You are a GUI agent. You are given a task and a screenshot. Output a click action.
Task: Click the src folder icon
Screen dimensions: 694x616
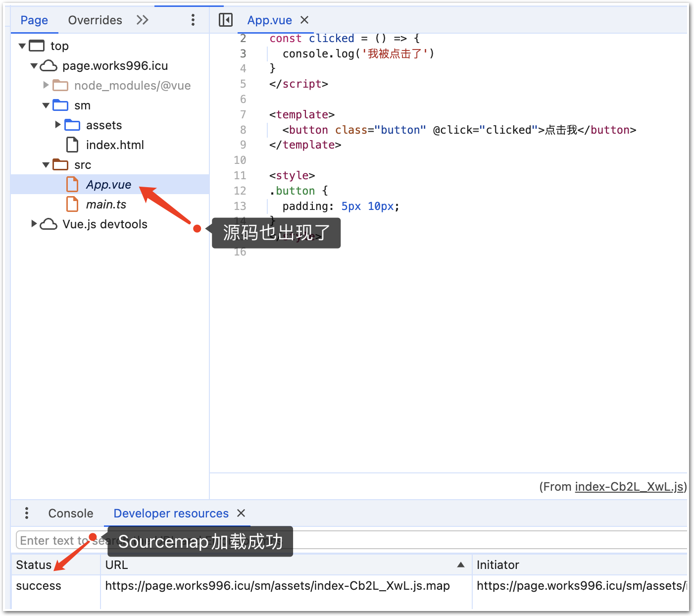pyautogui.click(x=60, y=165)
